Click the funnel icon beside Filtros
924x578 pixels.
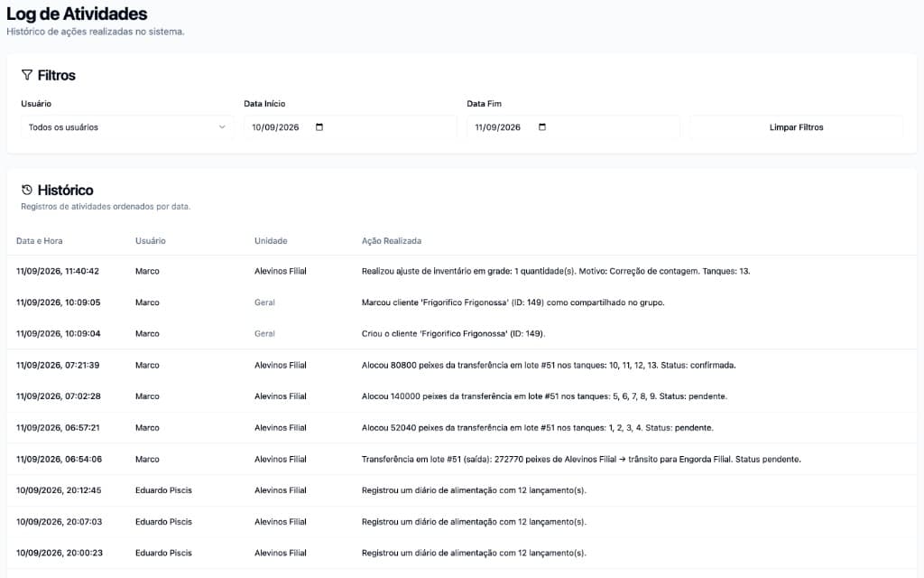pyautogui.click(x=26, y=75)
